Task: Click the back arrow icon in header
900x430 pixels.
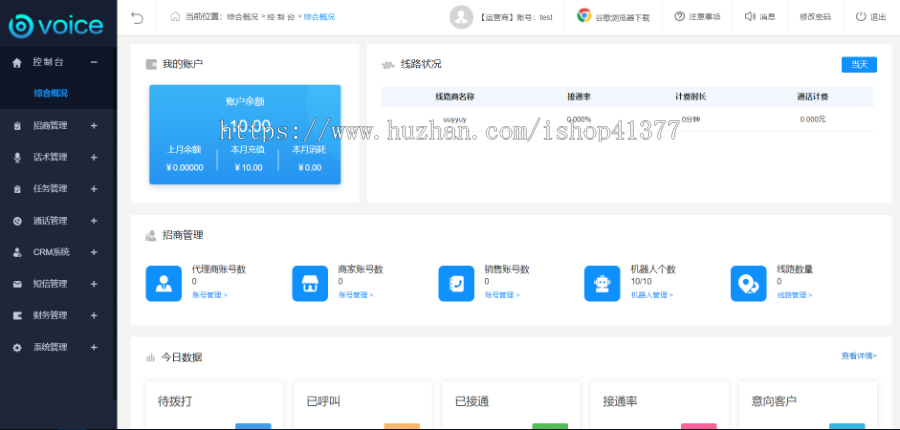Action: (x=137, y=17)
